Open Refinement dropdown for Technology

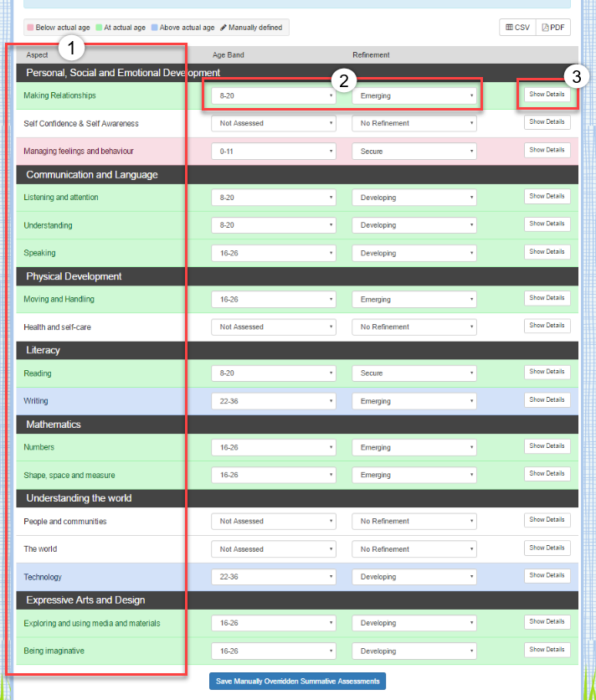click(414, 577)
